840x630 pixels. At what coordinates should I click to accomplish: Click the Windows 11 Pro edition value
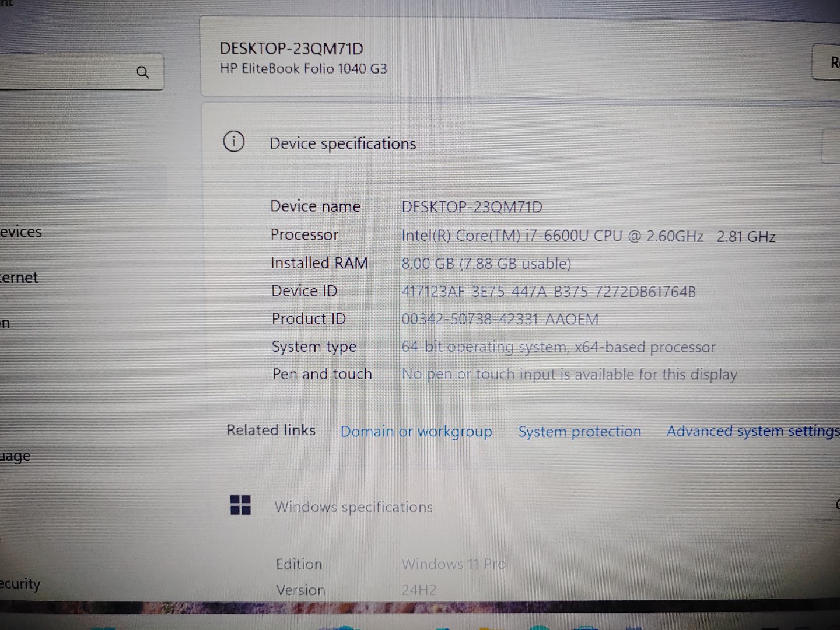click(453, 564)
